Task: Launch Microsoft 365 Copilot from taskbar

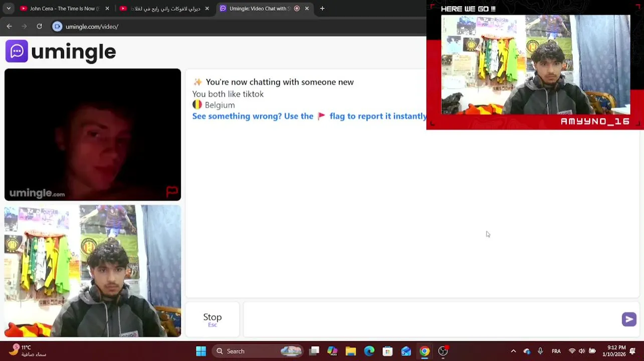Action: click(x=332, y=351)
